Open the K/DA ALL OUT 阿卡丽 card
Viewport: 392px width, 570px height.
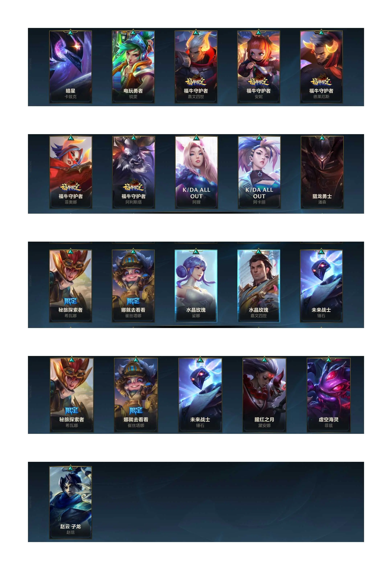coord(259,172)
